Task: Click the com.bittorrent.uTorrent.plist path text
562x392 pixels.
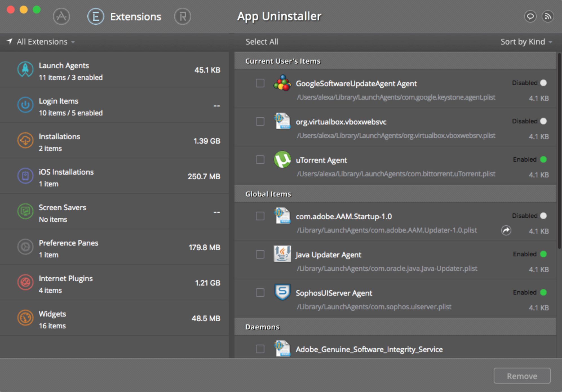Action: coord(396,174)
